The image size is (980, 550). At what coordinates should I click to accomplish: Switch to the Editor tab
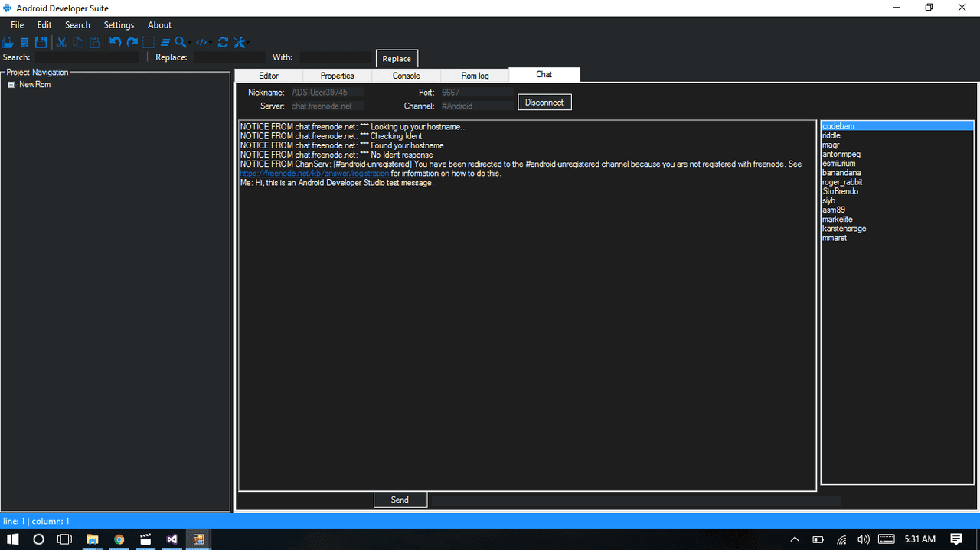tap(269, 76)
